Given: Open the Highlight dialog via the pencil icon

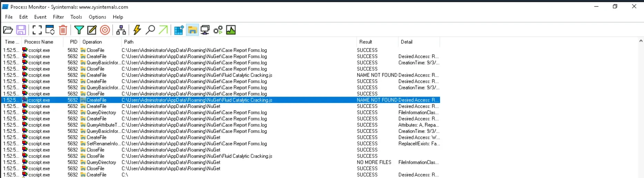Looking at the screenshot, I should (92, 30).
